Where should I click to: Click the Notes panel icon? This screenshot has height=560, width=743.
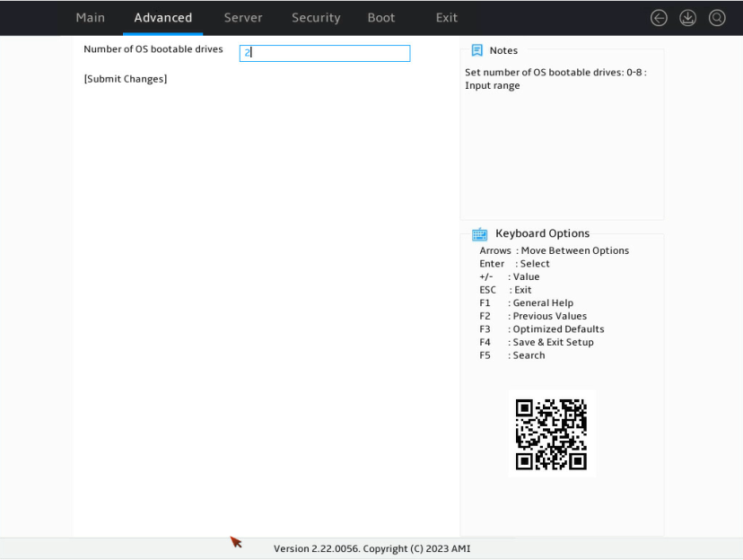point(477,50)
